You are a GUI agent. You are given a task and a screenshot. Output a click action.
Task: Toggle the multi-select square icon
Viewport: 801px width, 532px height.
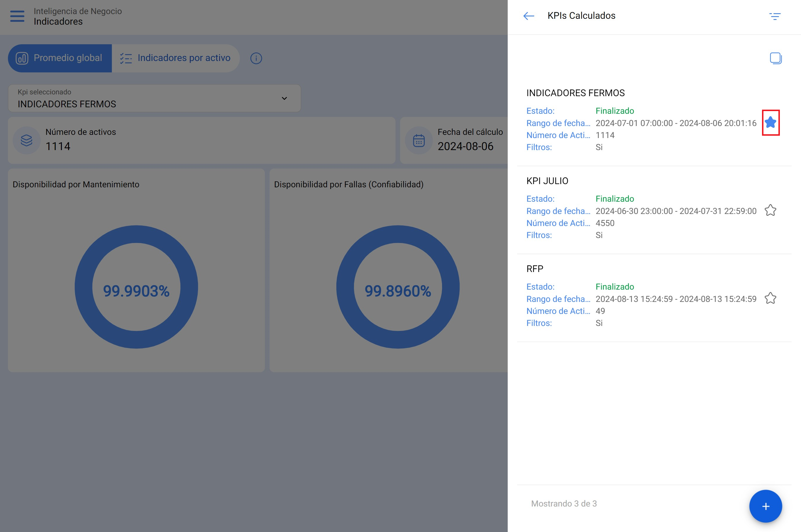[x=775, y=58]
